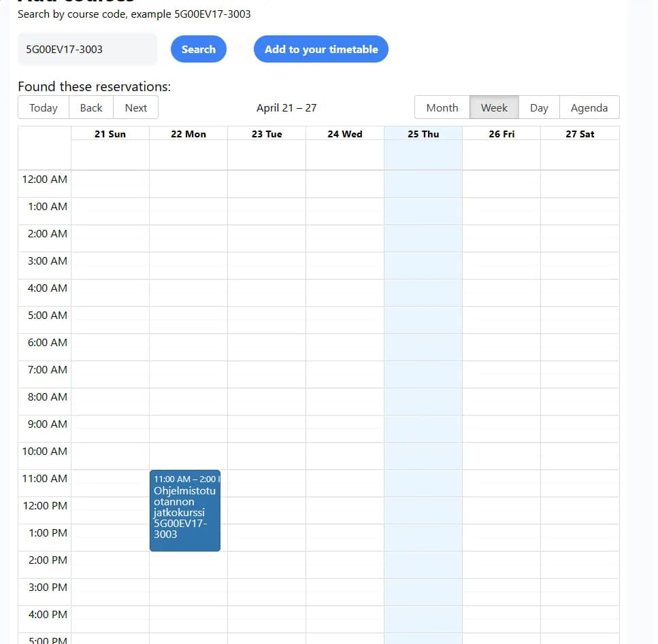Click the 12:00 AM time label
658x644 pixels.
point(44,180)
